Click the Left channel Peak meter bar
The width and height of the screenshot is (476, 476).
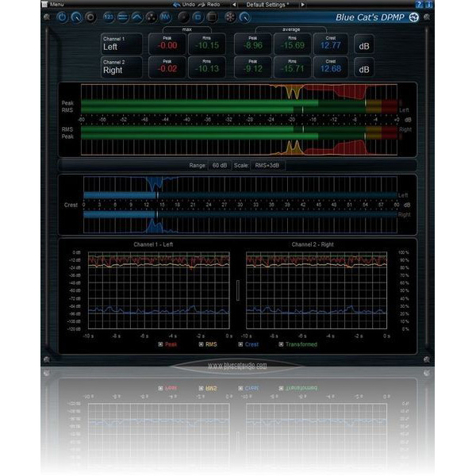(240, 103)
